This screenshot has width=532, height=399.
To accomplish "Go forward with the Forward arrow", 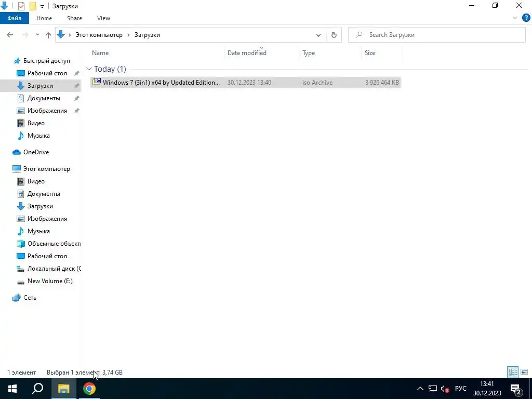I will tap(25, 35).
